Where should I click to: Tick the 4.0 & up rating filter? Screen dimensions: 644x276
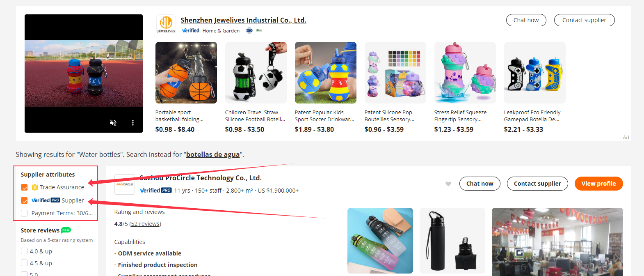24,251
